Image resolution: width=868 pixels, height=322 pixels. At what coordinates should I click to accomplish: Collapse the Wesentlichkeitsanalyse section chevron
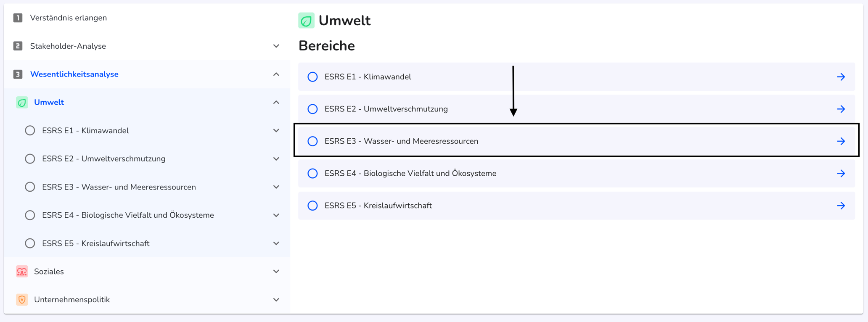pos(276,74)
